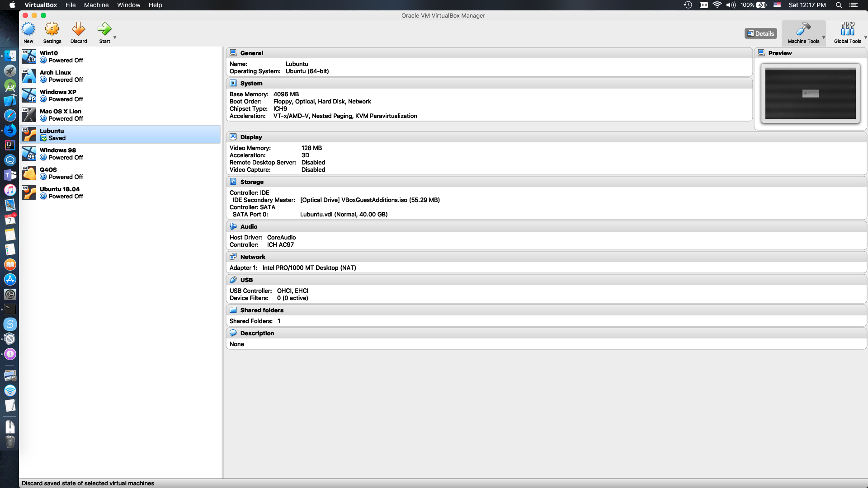868x488 pixels.
Task: Click the Windows 98 OS icon
Action: click(29, 154)
